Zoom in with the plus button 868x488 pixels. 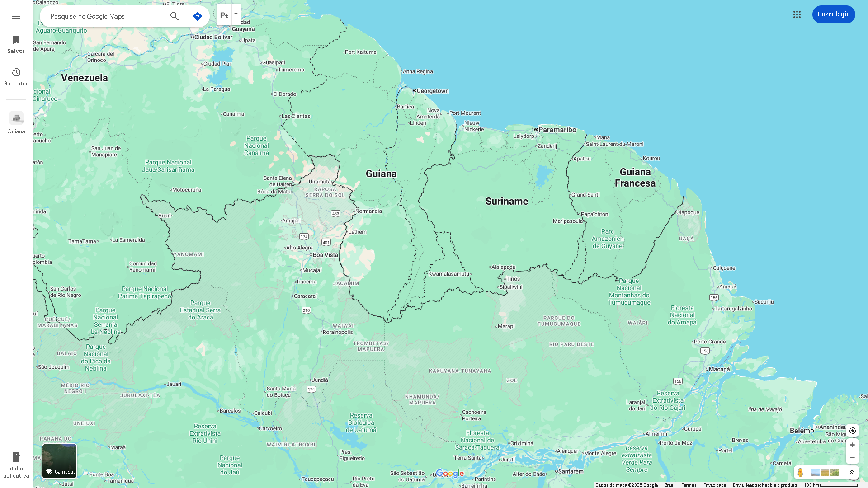coord(853,445)
